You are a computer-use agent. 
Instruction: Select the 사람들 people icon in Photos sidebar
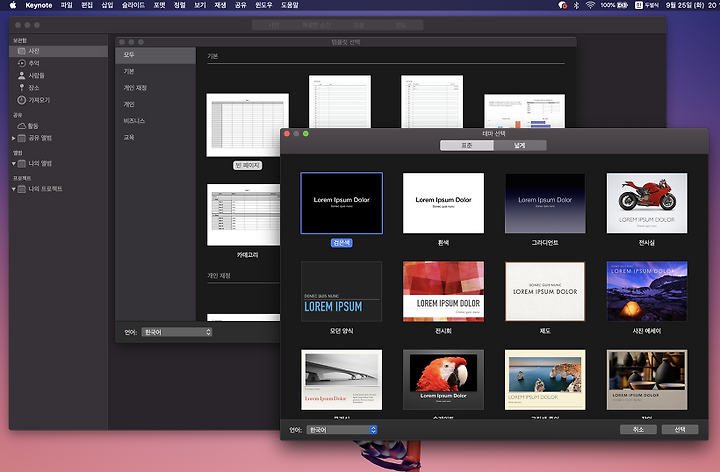21,75
